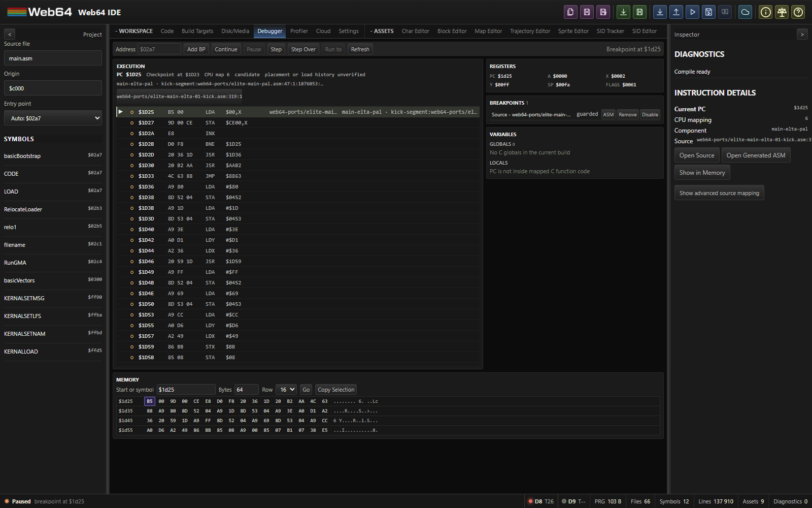Viewport: 812px width, 508px height.
Task: Open the SID Editor tab
Action: 645,31
